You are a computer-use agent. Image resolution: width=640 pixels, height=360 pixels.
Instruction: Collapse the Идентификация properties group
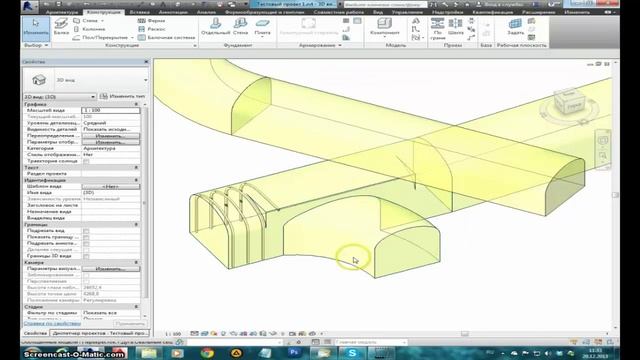pyautogui.click(x=136, y=180)
